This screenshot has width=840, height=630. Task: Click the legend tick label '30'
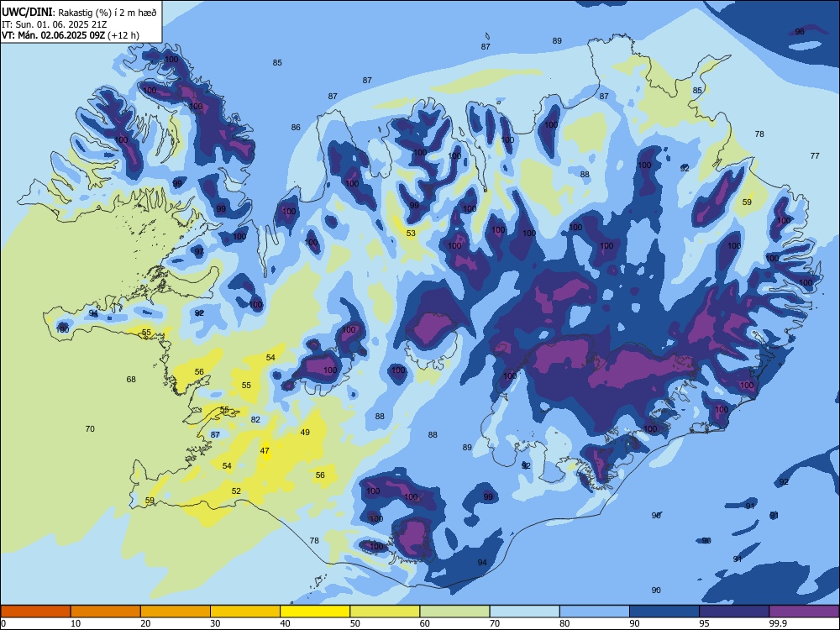215,623
